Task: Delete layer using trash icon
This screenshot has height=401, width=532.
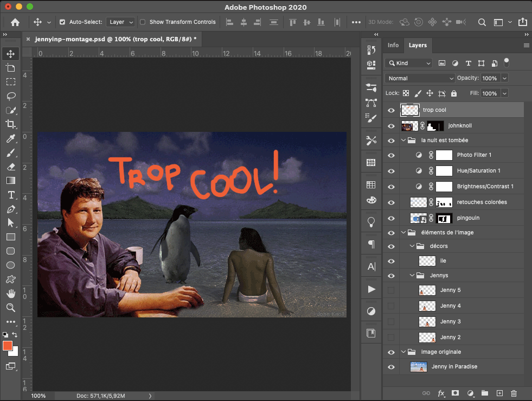Action: 514,393
